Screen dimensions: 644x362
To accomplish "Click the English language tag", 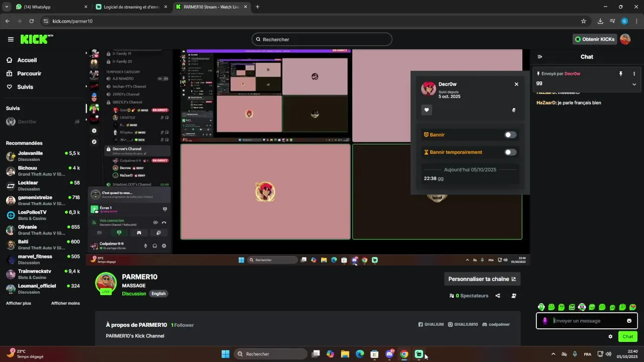I will pyautogui.click(x=158, y=294).
